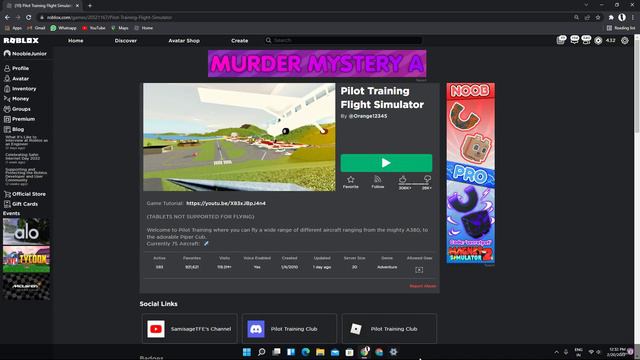Image resolution: width=640 pixels, height=360 pixels.
Task: Open the Gmail bookmark
Action: pyautogui.click(x=36, y=28)
